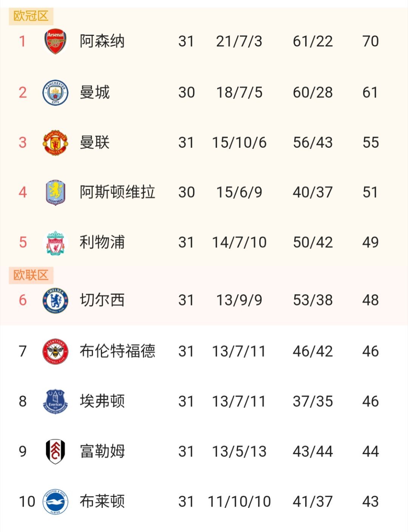Image resolution: width=408 pixels, height=532 pixels.
Task: Tap Liverpool's 14/7/10 record
Action: (x=239, y=242)
